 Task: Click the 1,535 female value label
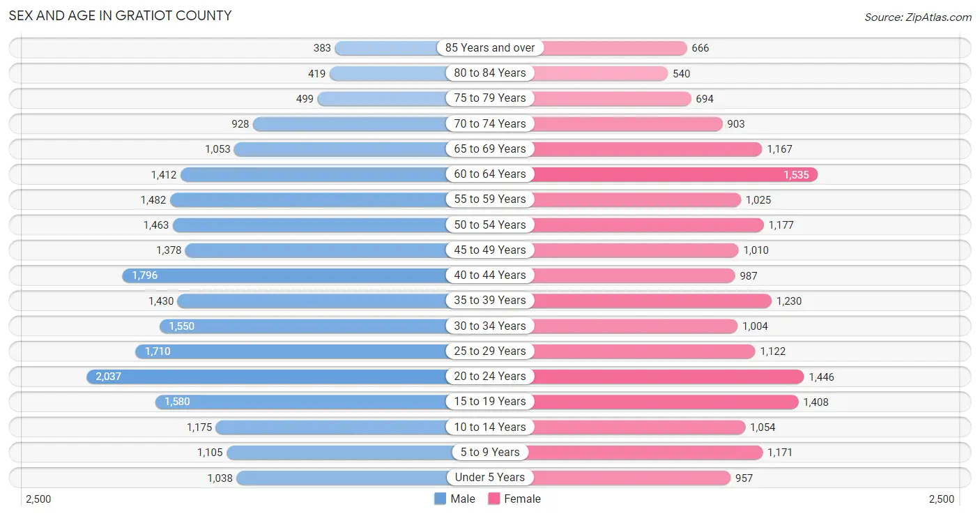coord(796,174)
